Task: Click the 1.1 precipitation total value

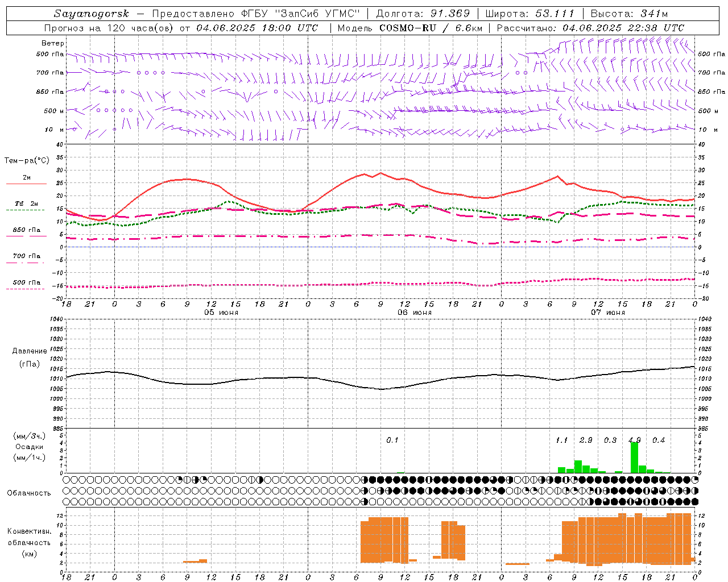Action: point(561,440)
